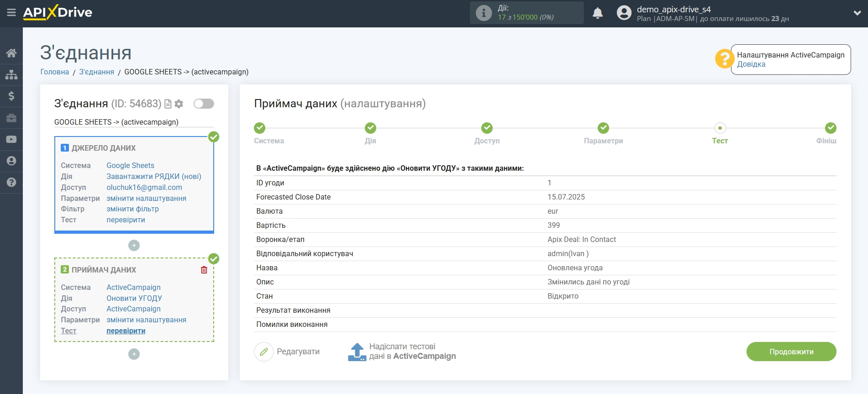Click the yellow help question mark icon

point(724,59)
